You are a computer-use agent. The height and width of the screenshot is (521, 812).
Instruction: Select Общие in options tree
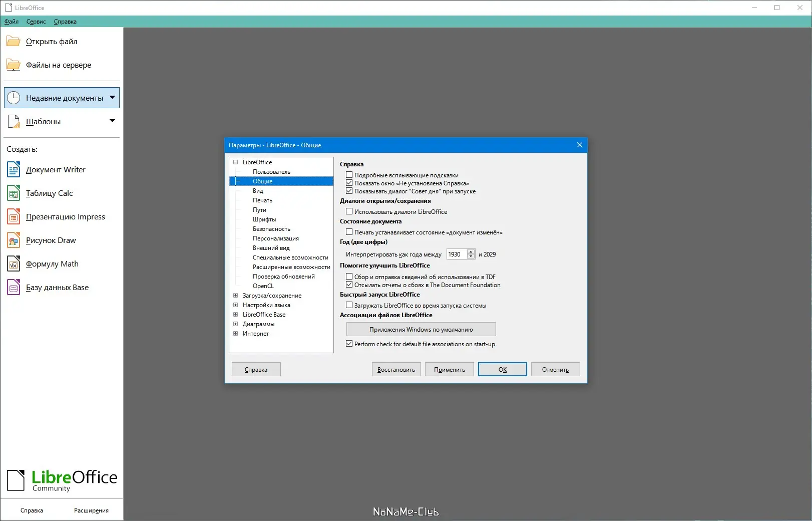(281, 181)
